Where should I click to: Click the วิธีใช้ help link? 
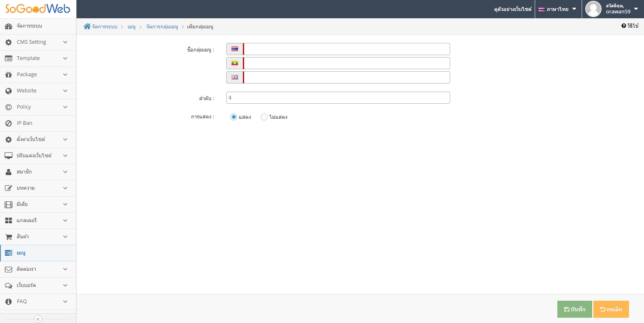630,26
